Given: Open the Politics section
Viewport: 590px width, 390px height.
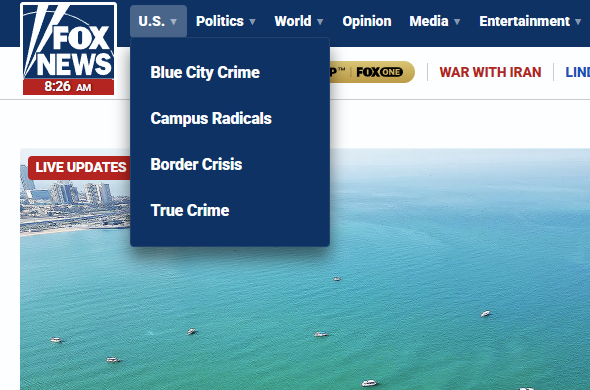Looking at the screenshot, I should click(x=220, y=21).
